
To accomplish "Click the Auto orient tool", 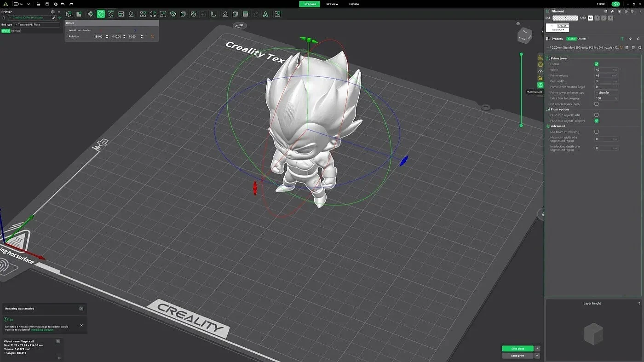I will click(x=111, y=14).
